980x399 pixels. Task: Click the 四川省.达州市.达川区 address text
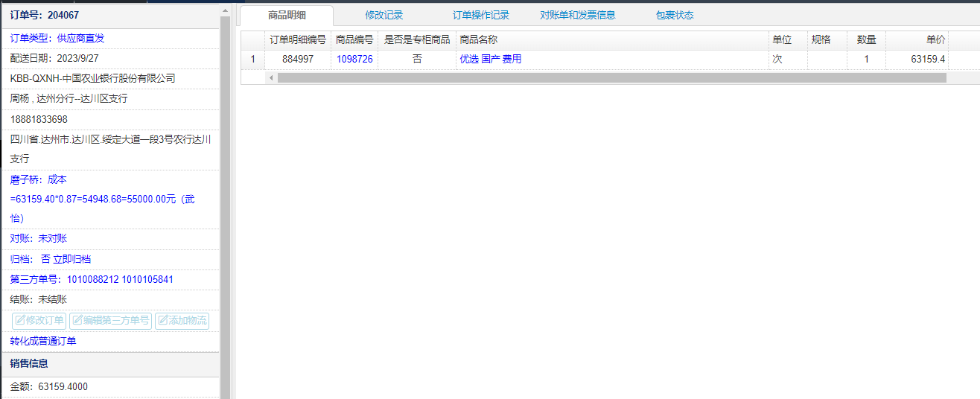(110, 149)
